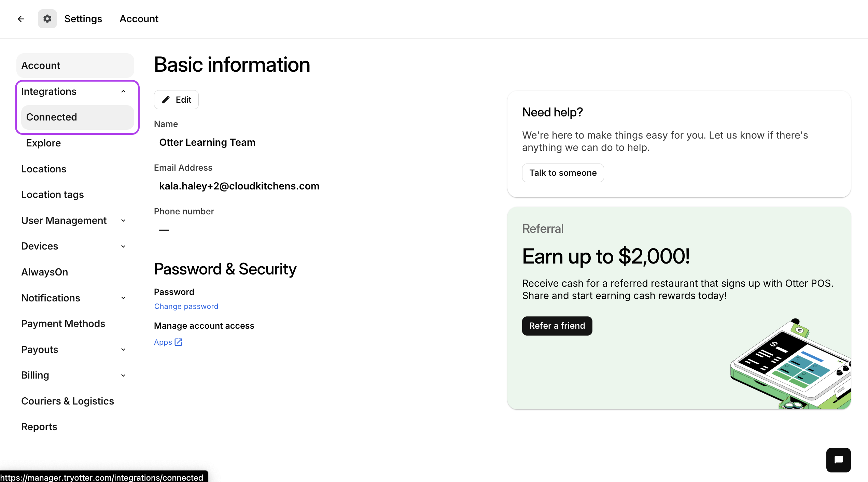868x482 pixels.
Task: Open the external link icon beside Apps
Action: (179, 342)
